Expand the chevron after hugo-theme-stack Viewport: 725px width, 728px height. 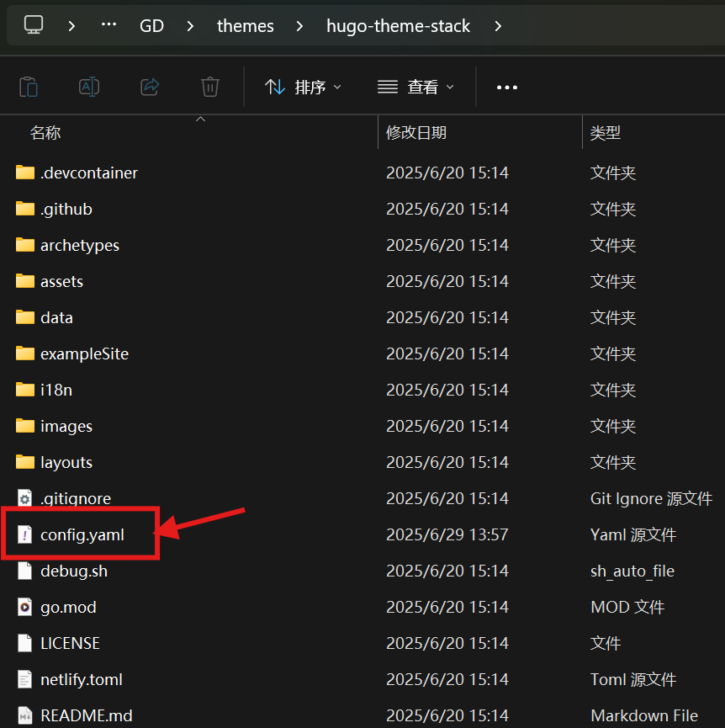[x=498, y=26]
